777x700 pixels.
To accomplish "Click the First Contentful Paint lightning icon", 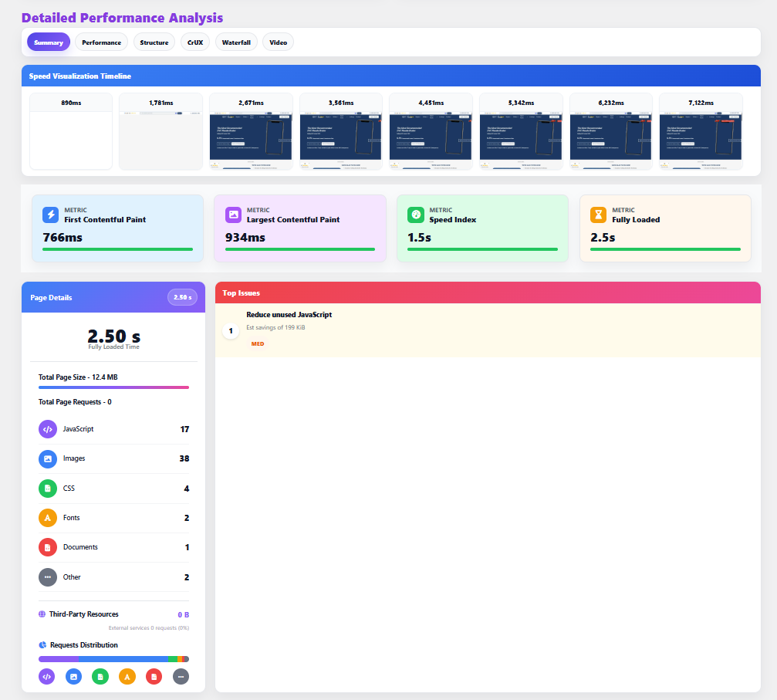I will (x=50, y=215).
